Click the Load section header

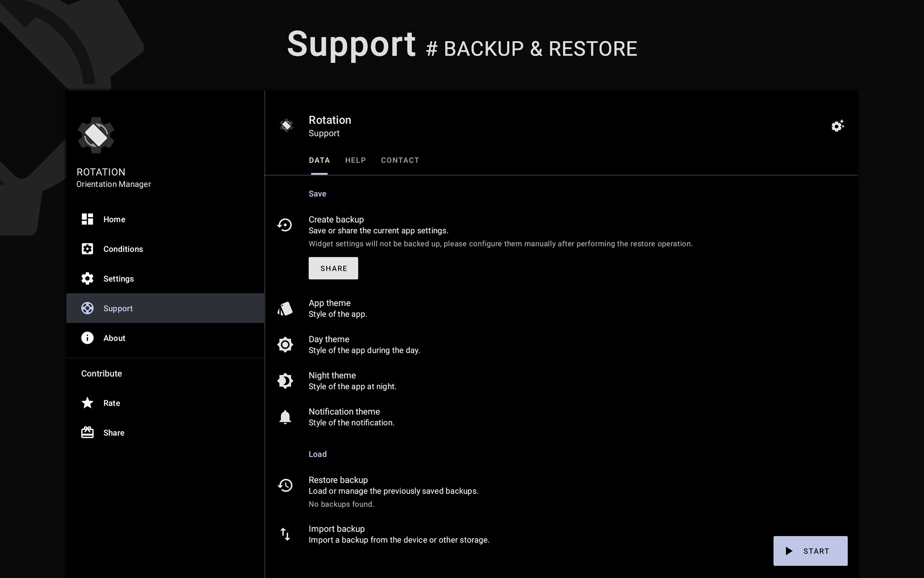tap(318, 454)
